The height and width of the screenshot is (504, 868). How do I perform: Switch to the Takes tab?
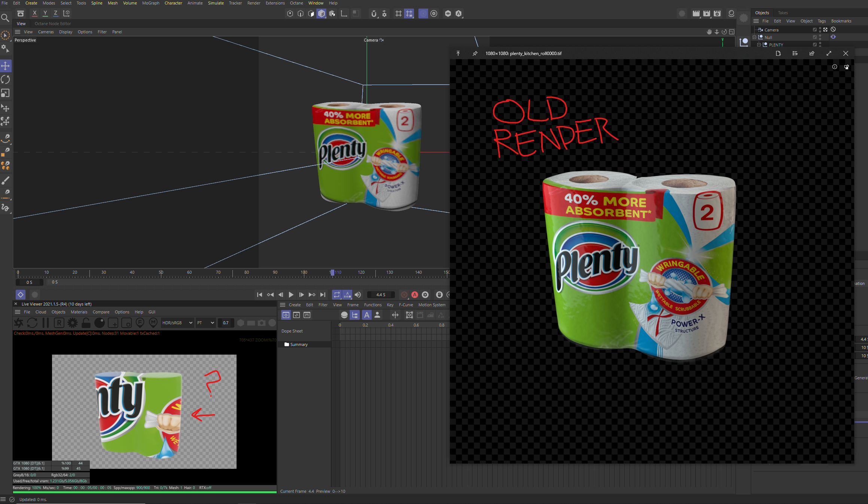[783, 13]
